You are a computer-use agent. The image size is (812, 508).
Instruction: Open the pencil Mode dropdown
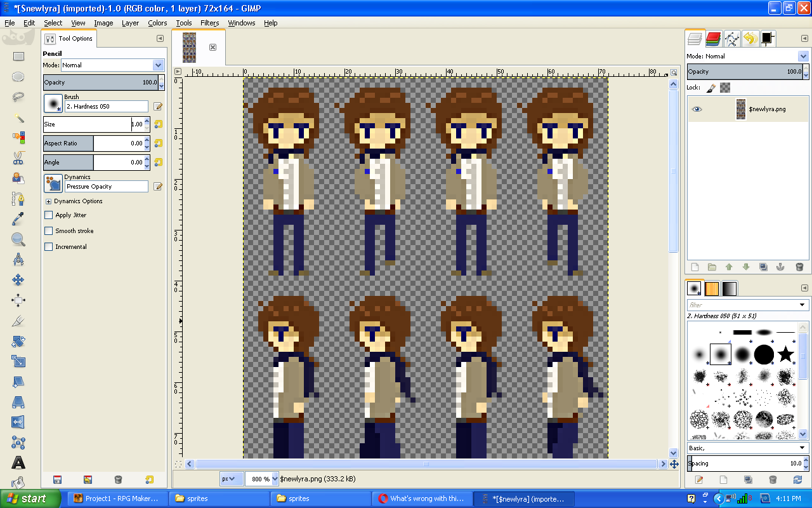click(157, 65)
